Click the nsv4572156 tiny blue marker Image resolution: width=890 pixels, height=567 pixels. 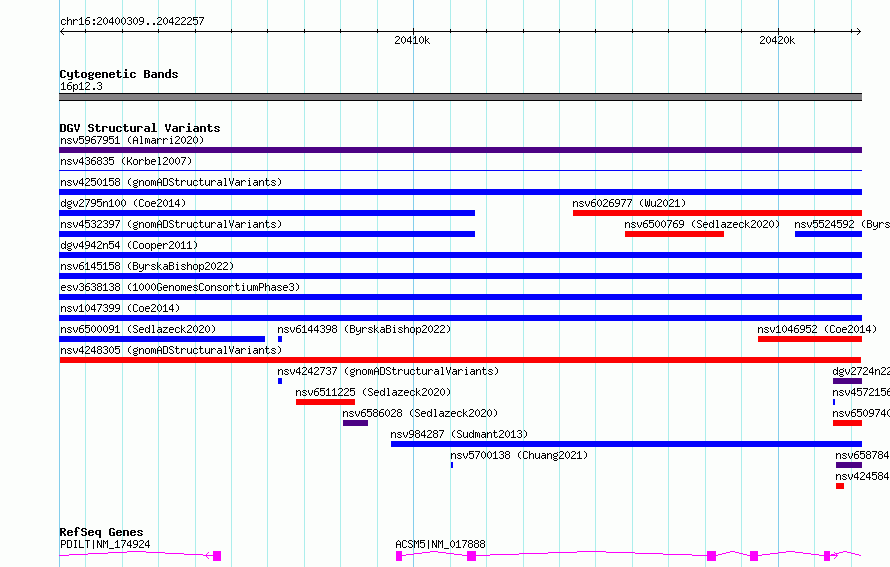click(x=834, y=402)
